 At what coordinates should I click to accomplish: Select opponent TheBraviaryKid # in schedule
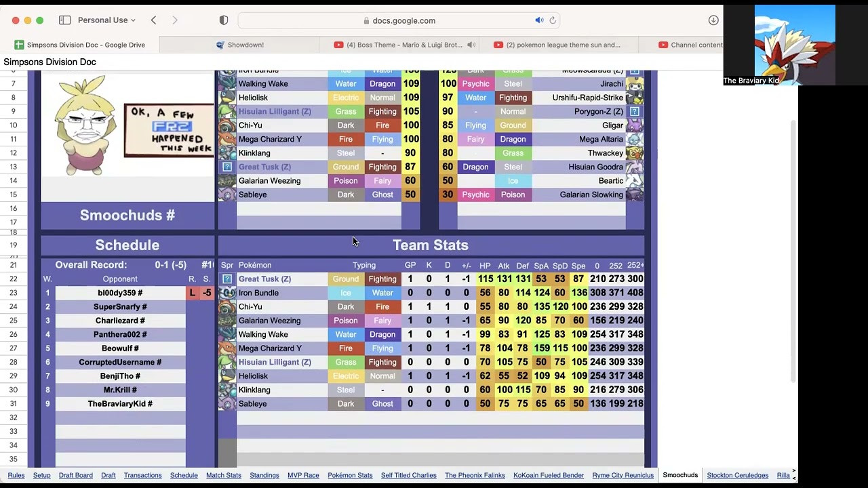120,404
